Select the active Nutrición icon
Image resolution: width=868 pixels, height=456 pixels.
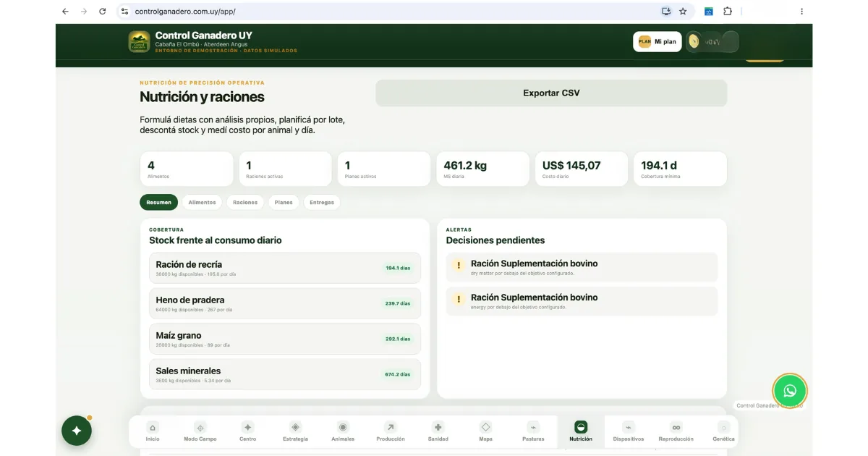(x=581, y=427)
